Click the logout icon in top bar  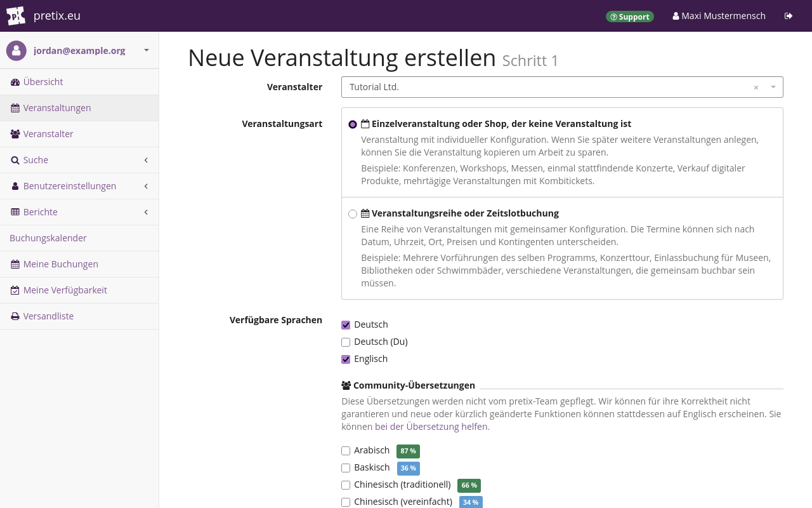click(789, 16)
